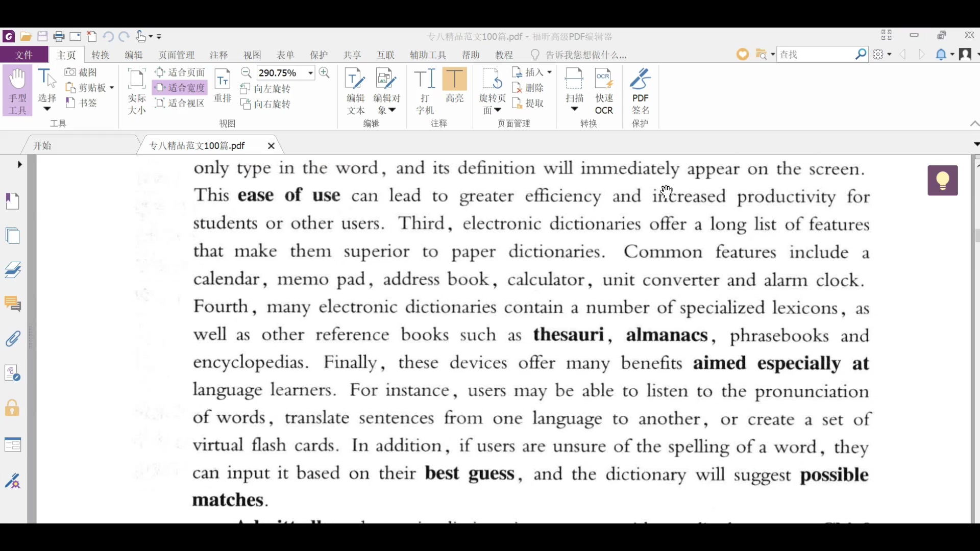Choose Fit Page (适合页面)
The height and width of the screenshot is (551, 980).
180,72
